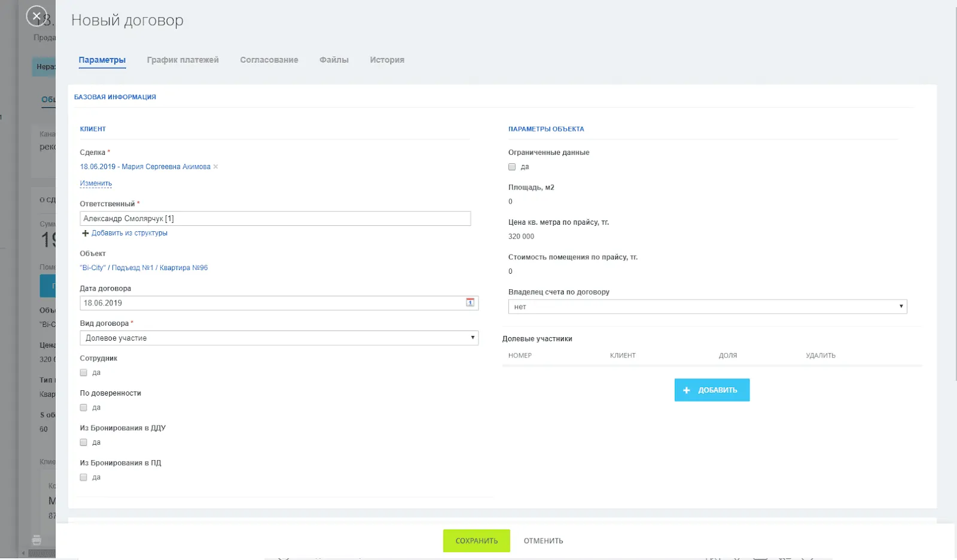Switch to the График платежей tab
This screenshot has height=560, width=957.
182,60
